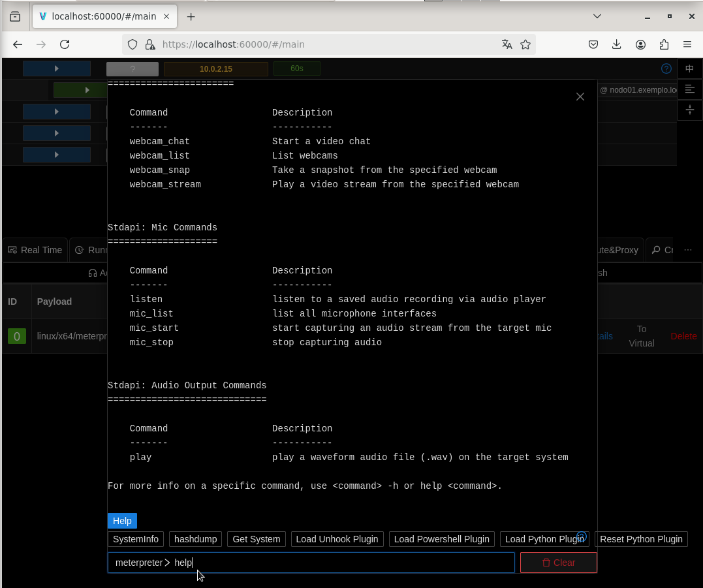Image resolution: width=703 pixels, height=588 pixels.
Task: Click the blue Details link
Action: [x=605, y=336]
